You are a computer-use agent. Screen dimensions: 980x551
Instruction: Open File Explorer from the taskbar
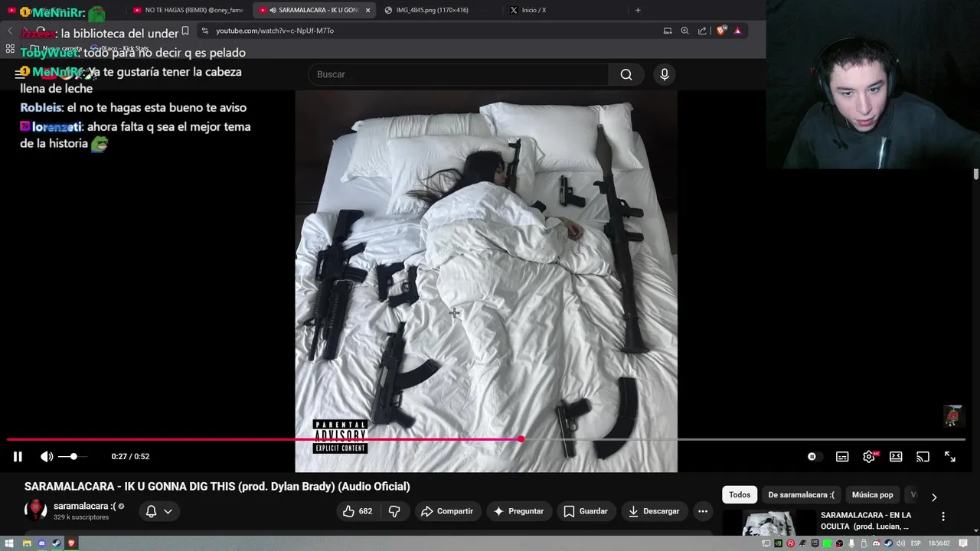tap(27, 543)
